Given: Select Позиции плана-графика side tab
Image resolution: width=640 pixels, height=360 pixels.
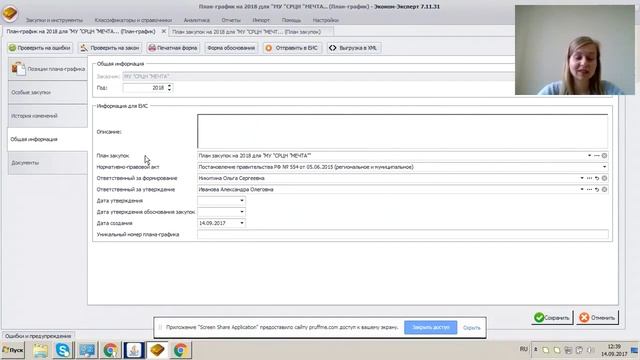Looking at the screenshot, I should 48,69.
